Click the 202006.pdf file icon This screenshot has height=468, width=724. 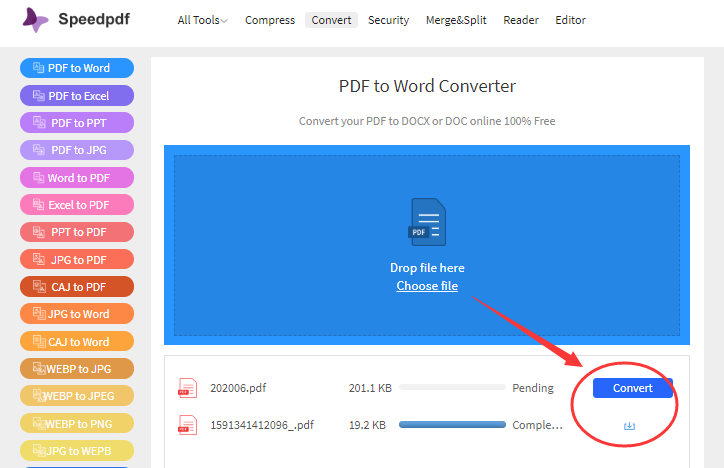coord(187,388)
